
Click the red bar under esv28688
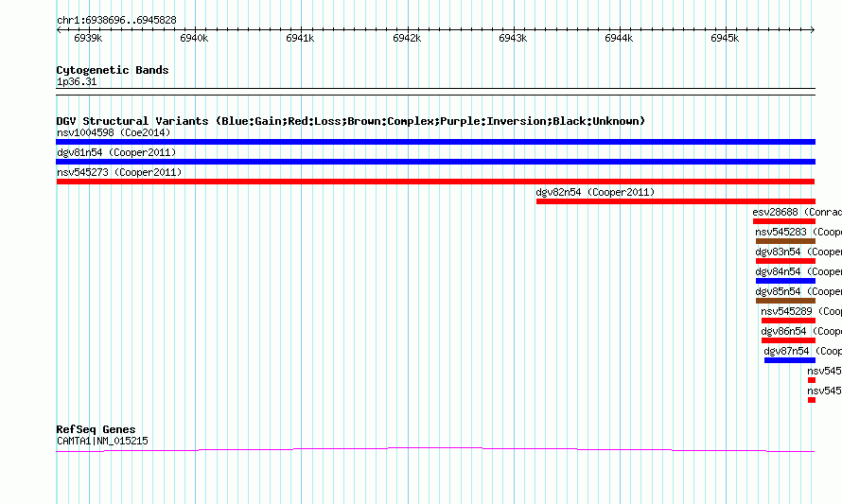(x=784, y=221)
